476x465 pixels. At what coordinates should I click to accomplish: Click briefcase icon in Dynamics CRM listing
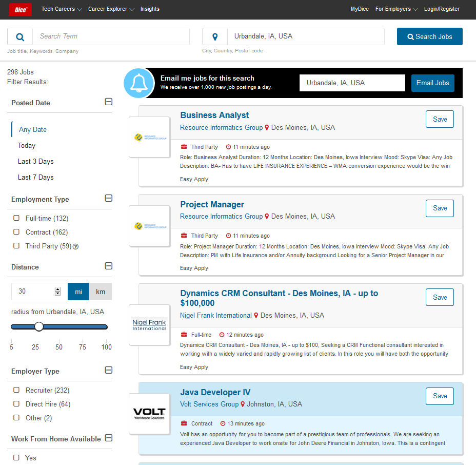pos(184,335)
